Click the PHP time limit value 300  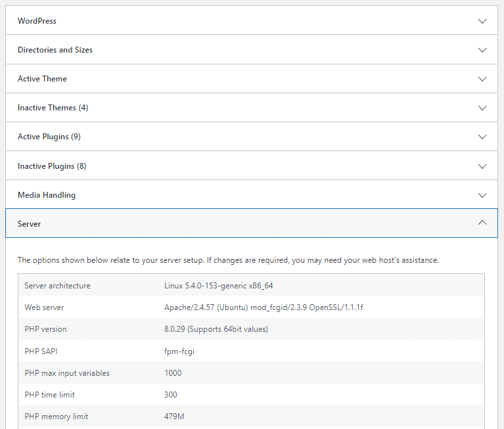(x=171, y=395)
